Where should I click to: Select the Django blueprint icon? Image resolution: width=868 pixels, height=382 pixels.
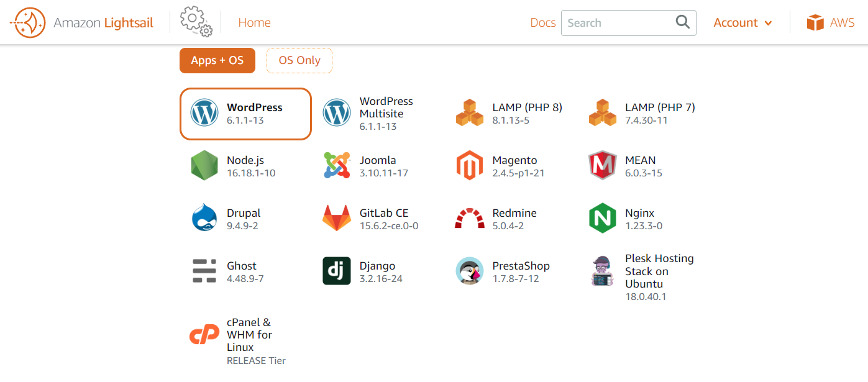pyautogui.click(x=337, y=271)
